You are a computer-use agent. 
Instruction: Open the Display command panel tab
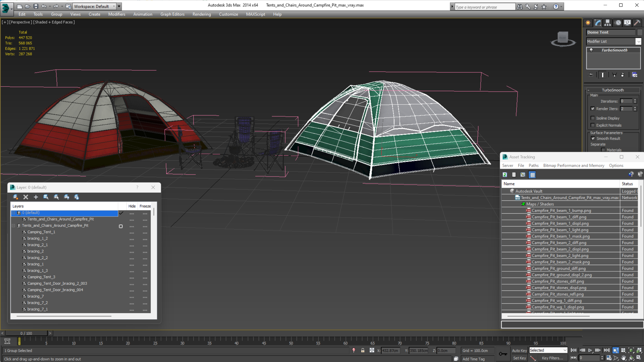coord(627,23)
